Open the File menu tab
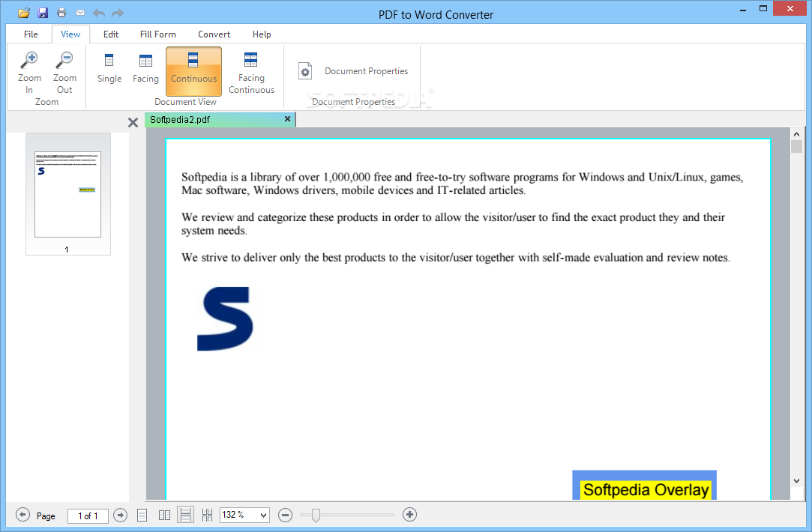The image size is (812, 532). pyautogui.click(x=31, y=34)
